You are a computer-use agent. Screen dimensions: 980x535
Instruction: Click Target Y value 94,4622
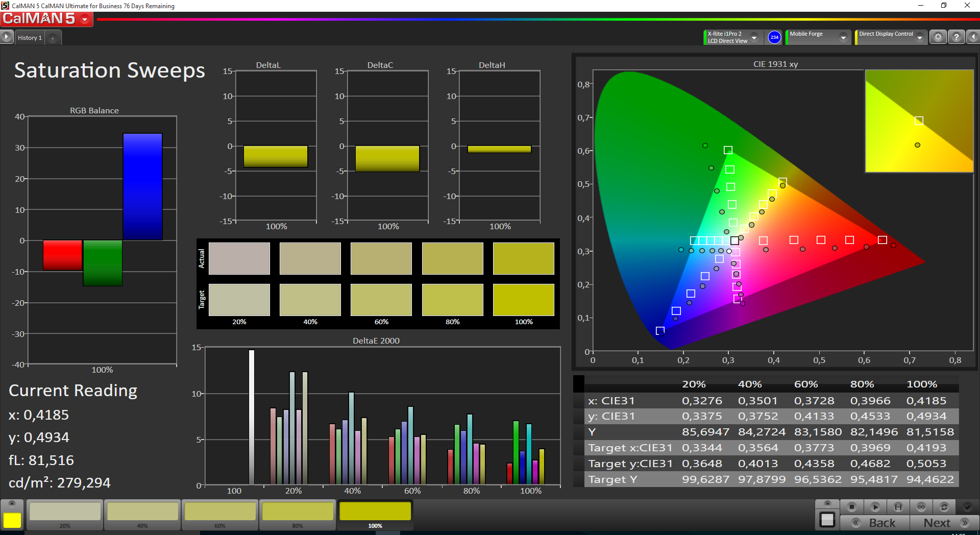pyautogui.click(x=930, y=479)
